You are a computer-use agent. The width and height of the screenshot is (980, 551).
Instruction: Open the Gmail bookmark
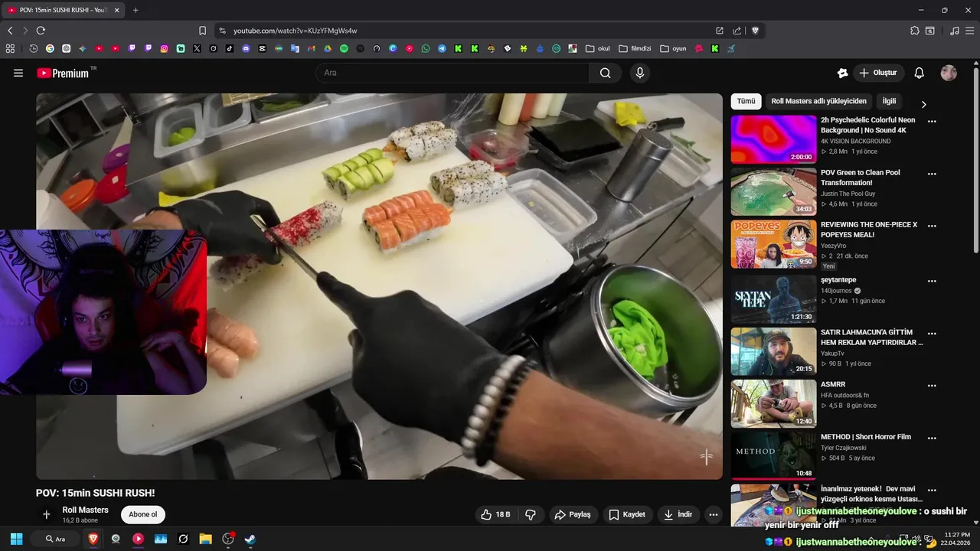pyautogui.click(x=311, y=48)
